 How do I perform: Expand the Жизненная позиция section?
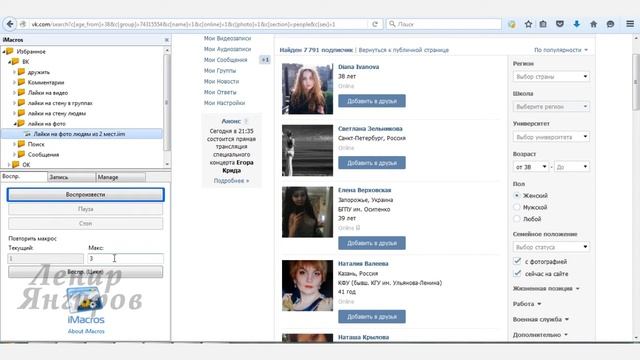click(x=546, y=289)
